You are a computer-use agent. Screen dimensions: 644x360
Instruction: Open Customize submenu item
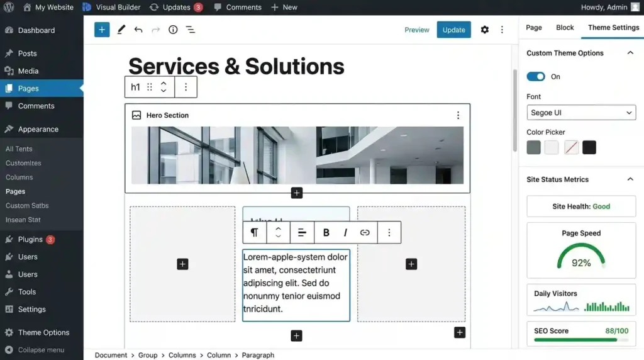pos(23,163)
